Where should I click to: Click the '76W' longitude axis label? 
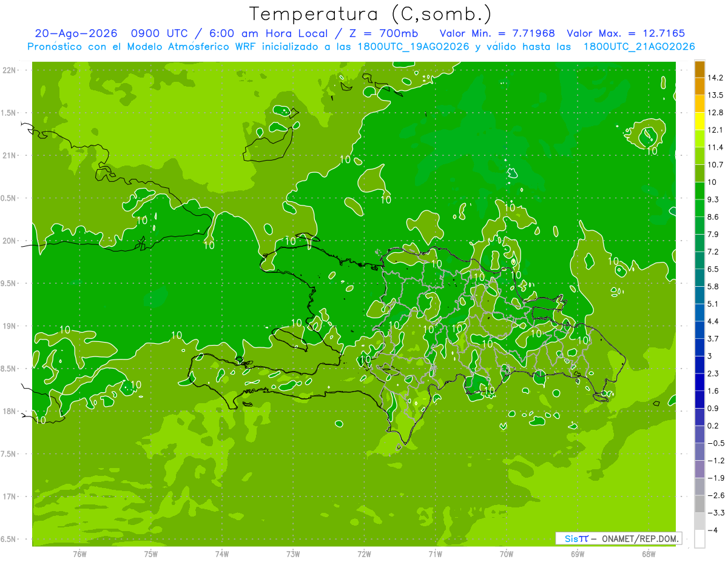(79, 554)
